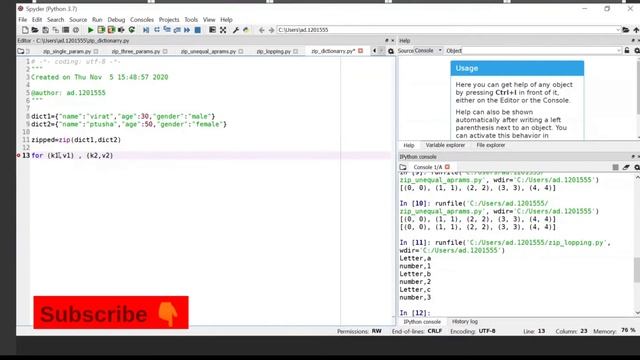Open editor pane options gear icon
640x360 pixels.
tap(391, 51)
